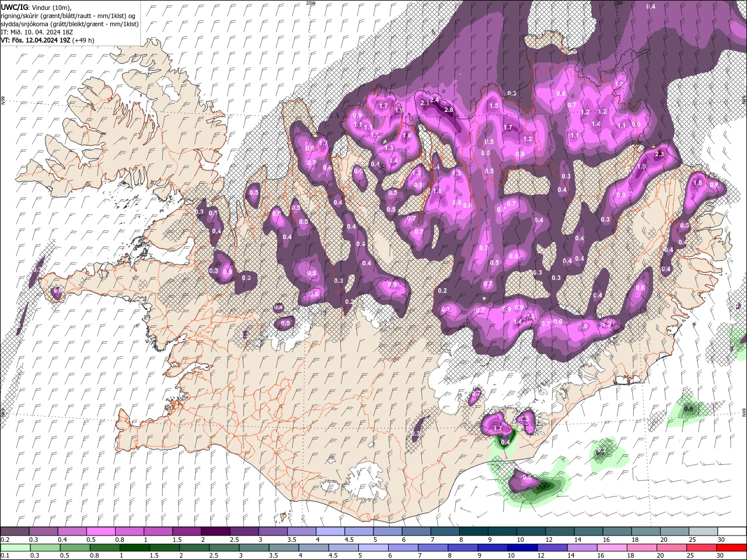Click the 'slydda/snjókoma' legend description line
Screen dimensions: 747x560
[x=69, y=24]
